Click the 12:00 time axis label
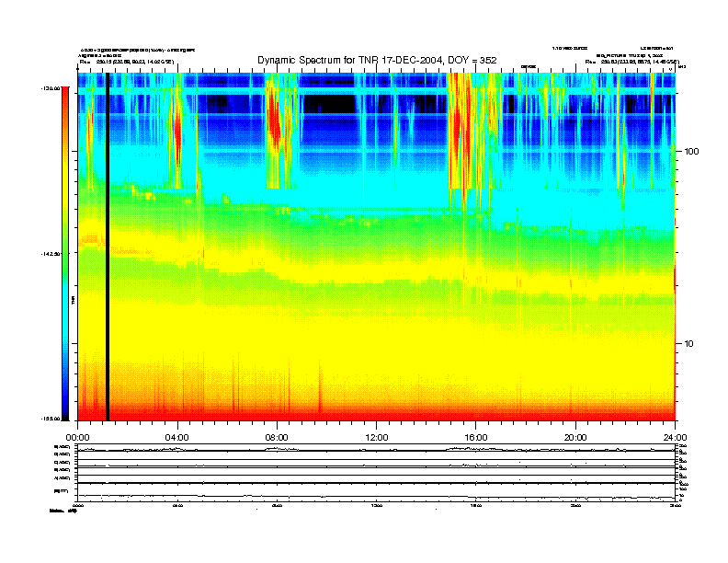Viewport: 728px width, 563px height. (377, 438)
